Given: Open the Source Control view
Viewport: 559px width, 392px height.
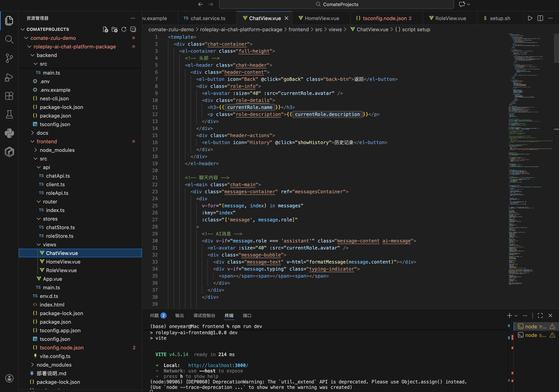Looking at the screenshot, I should [9, 58].
